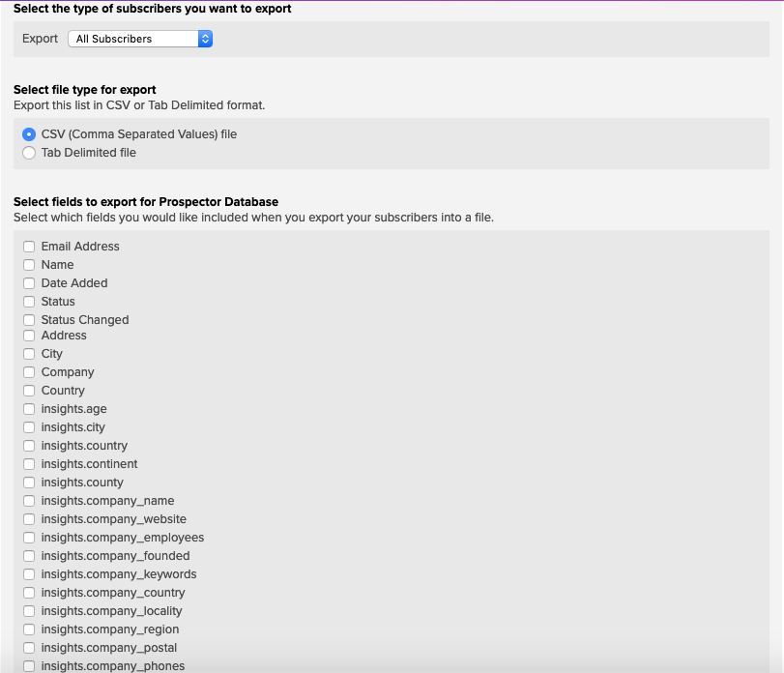This screenshot has width=784, height=673.
Task: Click 'Select fields to export for Prospector Database' heading
Action: pos(146,202)
